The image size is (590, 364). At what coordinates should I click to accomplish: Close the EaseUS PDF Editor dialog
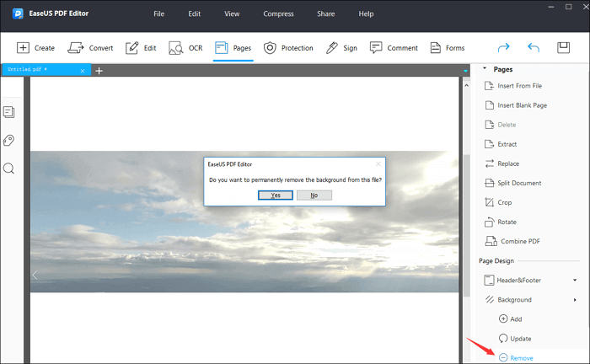pyautogui.click(x=378, y=164)
